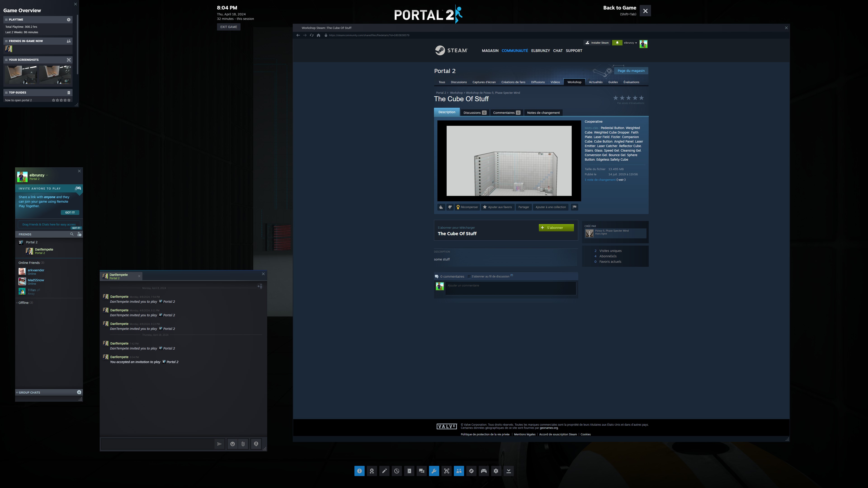Open the Screenshots capture toolbar icon
Screen dimensions: 868x488
click(446, 471)
